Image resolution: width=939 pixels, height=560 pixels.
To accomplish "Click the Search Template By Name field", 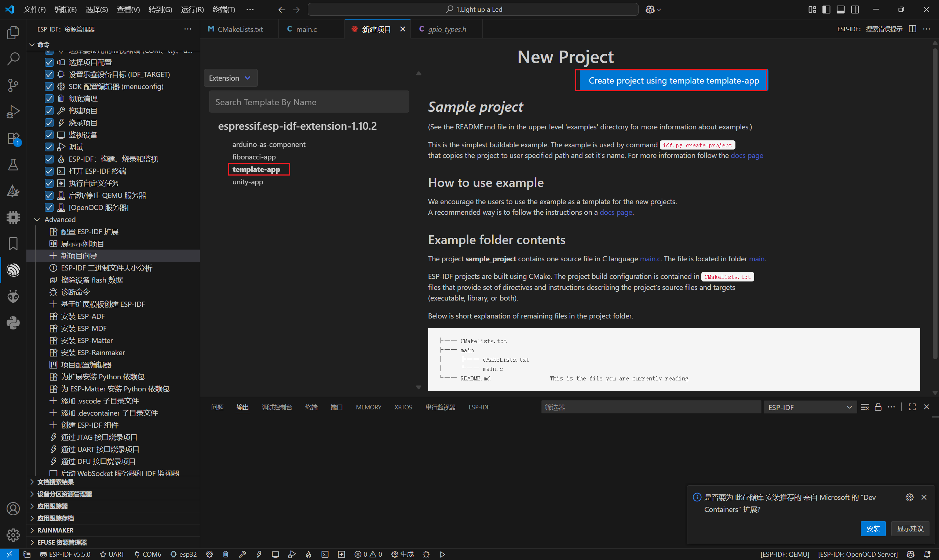I will 309,102.
